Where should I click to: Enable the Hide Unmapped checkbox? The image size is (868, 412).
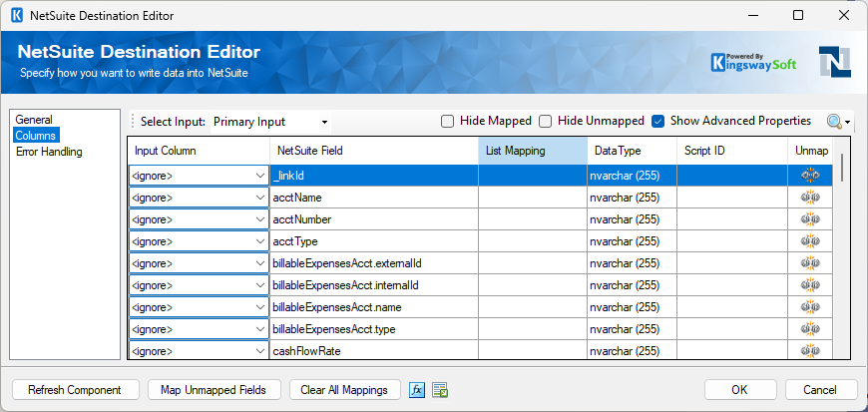tap(546, 122)
